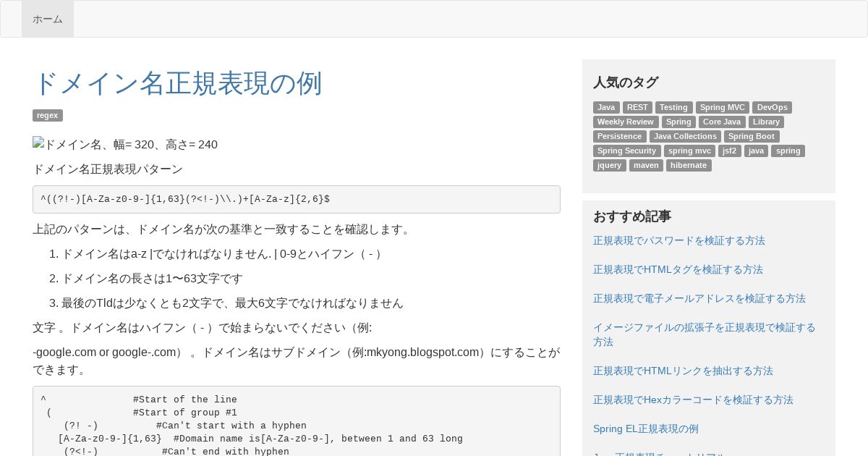
Task: Click the lowercase java tag
Action: [x=756, y=151]
